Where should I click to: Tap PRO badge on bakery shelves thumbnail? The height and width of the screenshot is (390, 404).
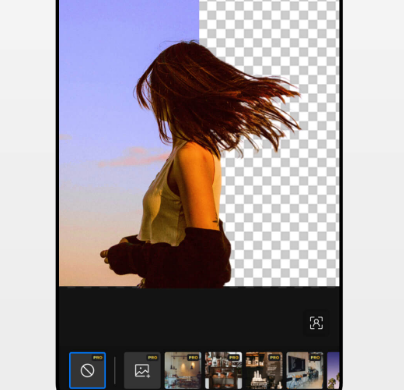coord(234,358)
